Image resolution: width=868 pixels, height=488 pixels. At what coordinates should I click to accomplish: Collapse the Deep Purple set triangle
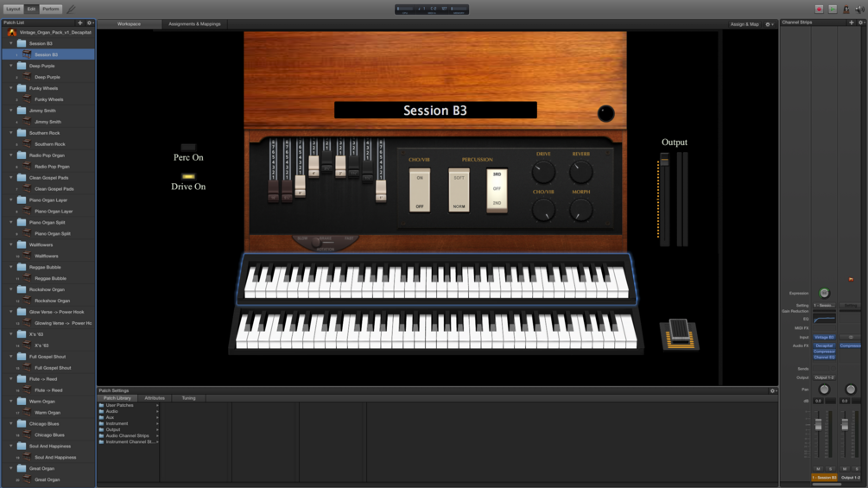click(x=11, y=66)
